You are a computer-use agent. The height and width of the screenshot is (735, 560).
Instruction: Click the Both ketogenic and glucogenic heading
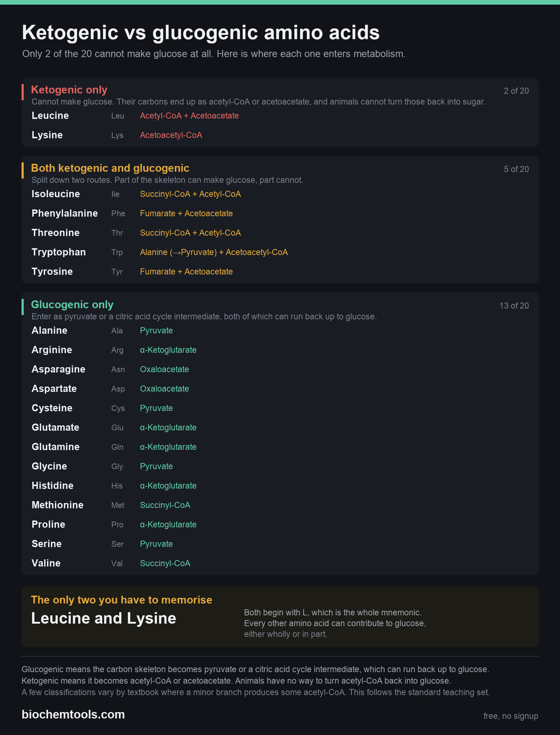(x=110, y=168)
